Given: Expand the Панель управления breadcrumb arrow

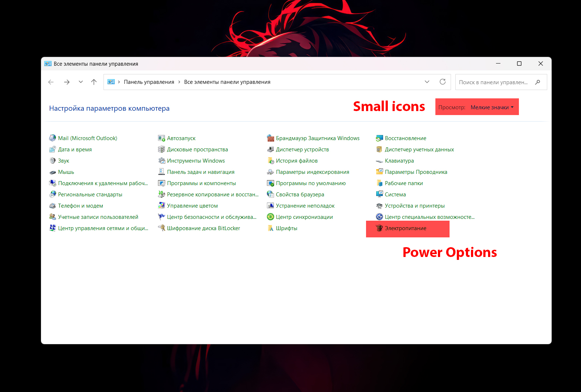Looking at the screenshot, I should [179, 82].
